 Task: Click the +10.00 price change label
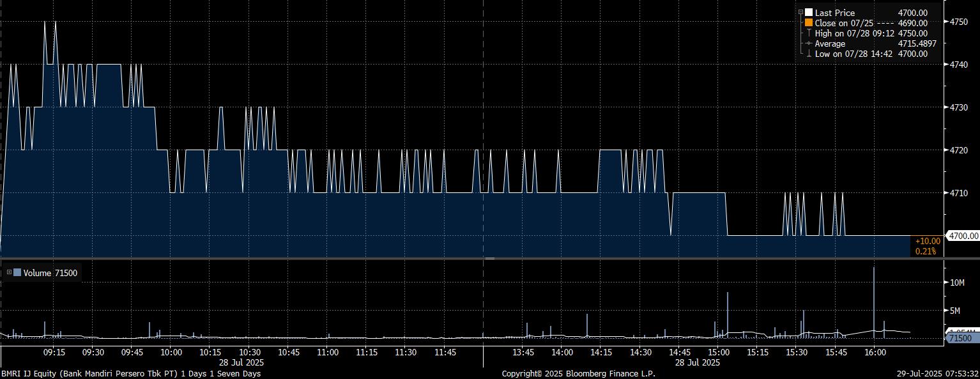click(x=928, y=241)
